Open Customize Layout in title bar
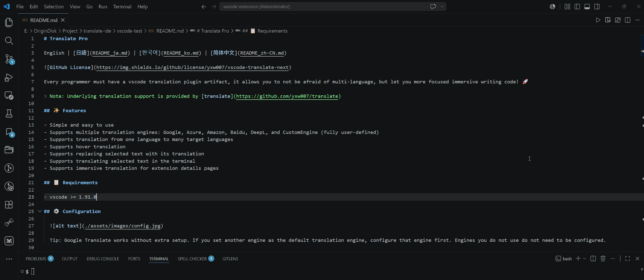 pos(567,7)
